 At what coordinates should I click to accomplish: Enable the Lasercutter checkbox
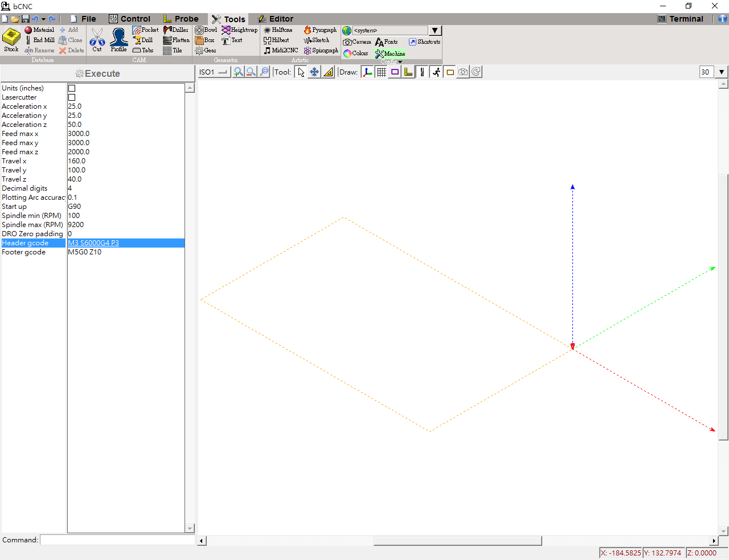click(x=72, y=97)
